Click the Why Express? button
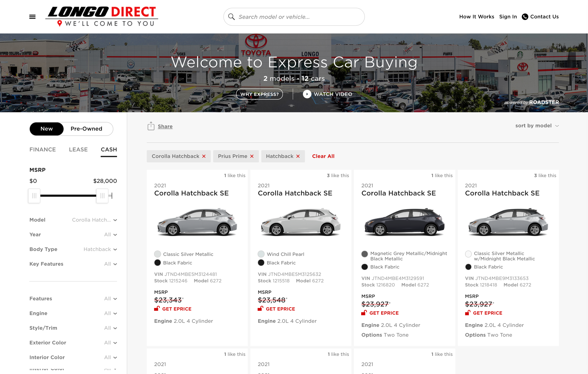Viewport: 588px width, 374px height. tap(259, 94)
